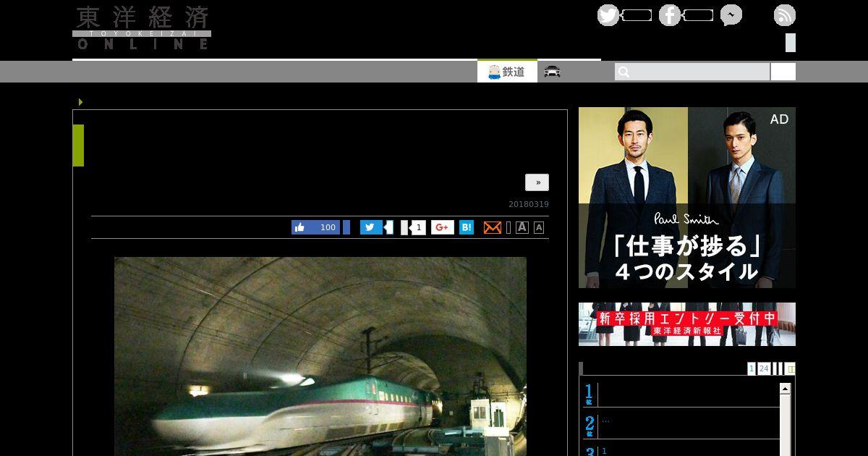
Task: Open the 新卒採用エントリー受付中 recruitment banner
Action: tap(687, 324)
